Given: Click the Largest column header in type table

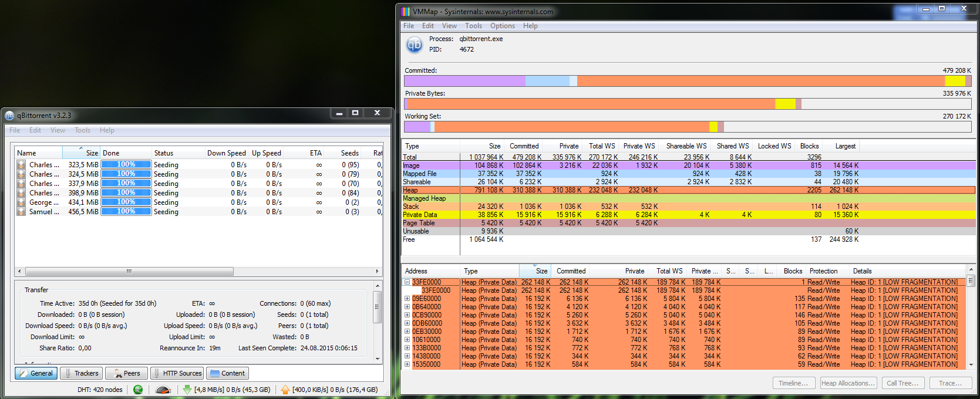Looking at the screenshot, I should pyautogui.click(x=841, y=146).
